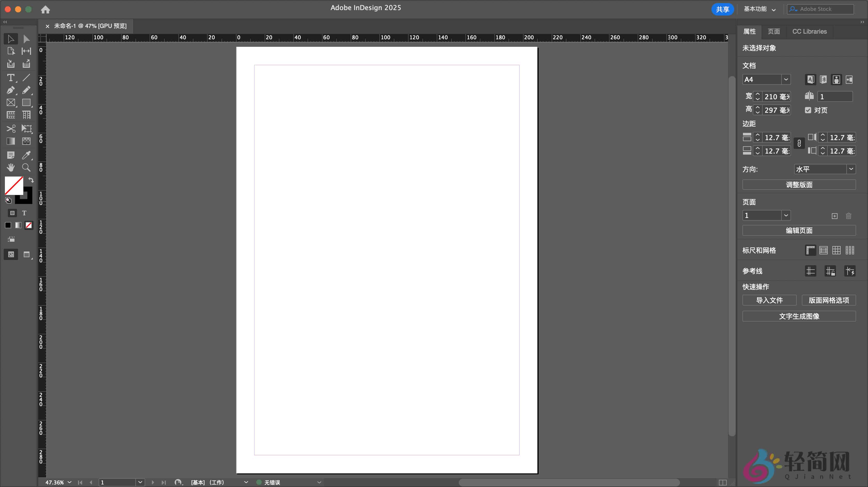Select the Pen tool

[x=10, y=90]
